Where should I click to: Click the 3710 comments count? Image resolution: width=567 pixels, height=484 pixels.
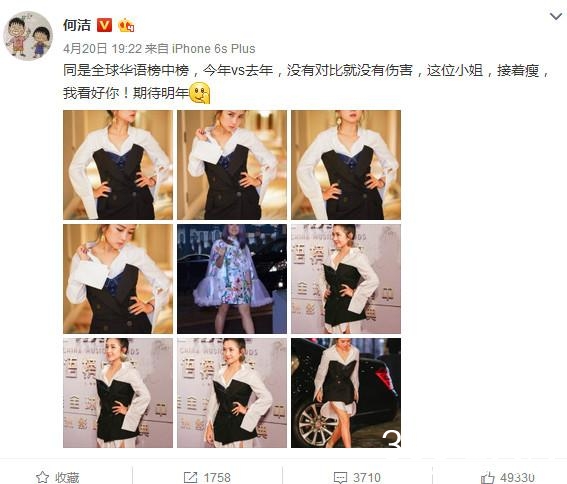click(367, 477)
